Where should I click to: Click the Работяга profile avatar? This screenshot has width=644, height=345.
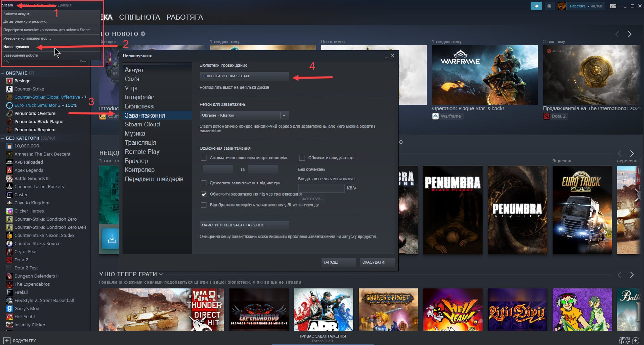pyautogui.click(x=561, y=6)
